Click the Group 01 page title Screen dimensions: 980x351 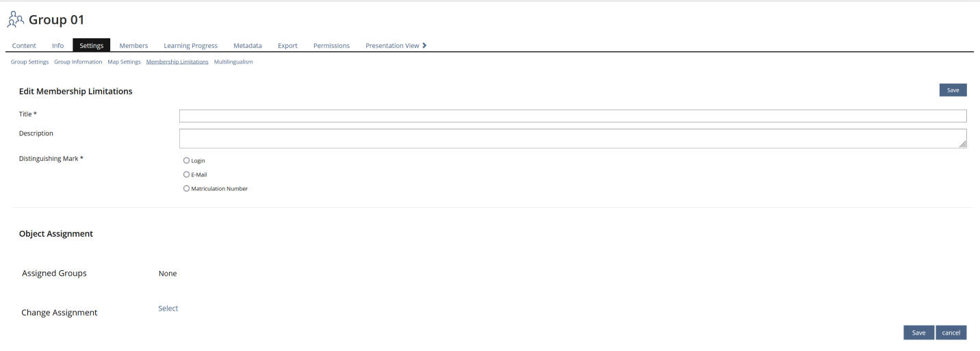[57, 20]
